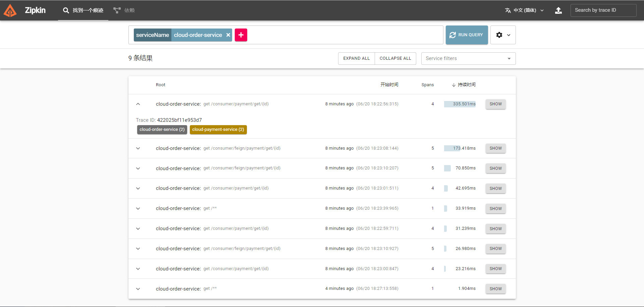Click the serviceName criterion label
The width and height of the screenshot is (644, 307).
point(153,35)
